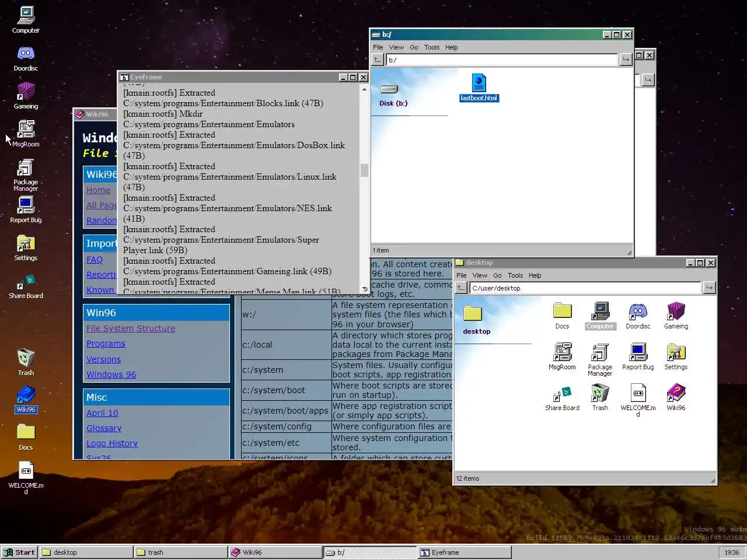Open the Windows 96 wiki link
Viewport: 747px width, 560px height.
point(111,374)
